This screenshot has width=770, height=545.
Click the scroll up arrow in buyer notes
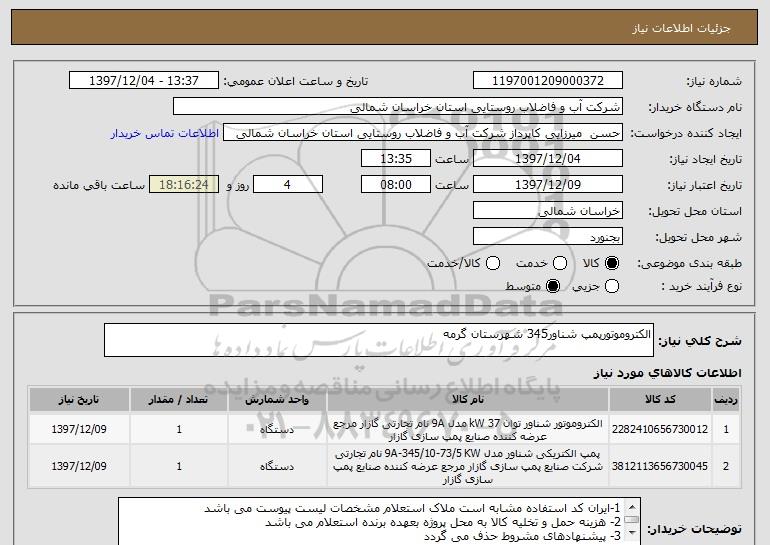click(632, 507)
